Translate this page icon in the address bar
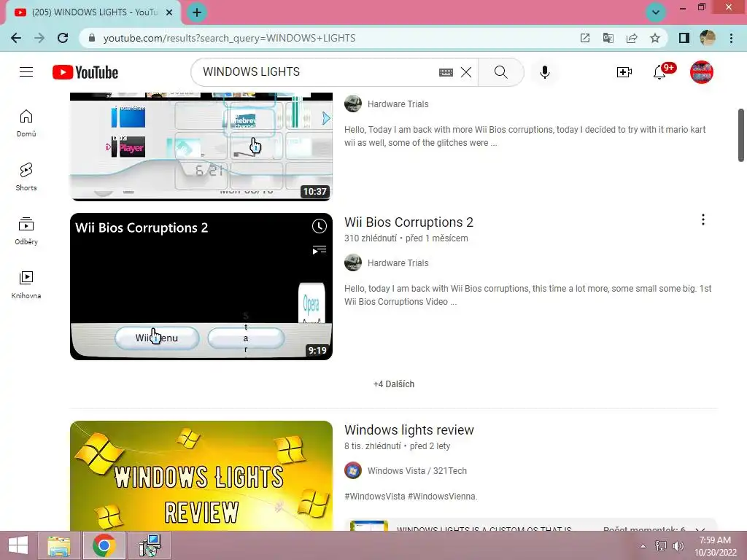This screenshot has height=560, width=747. pos(608,38)
